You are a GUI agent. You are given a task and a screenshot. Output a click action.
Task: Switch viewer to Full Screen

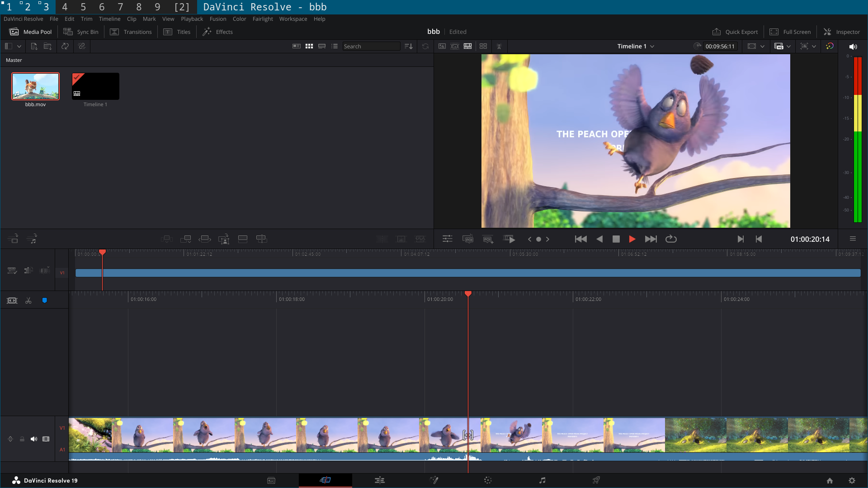point(790,32)
